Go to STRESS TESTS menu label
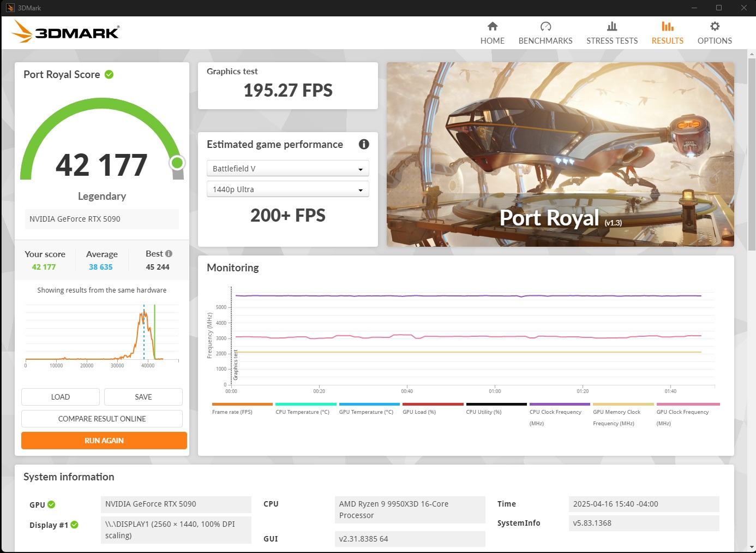This screenshot has height=553, width=756. (x=612, y=40)
